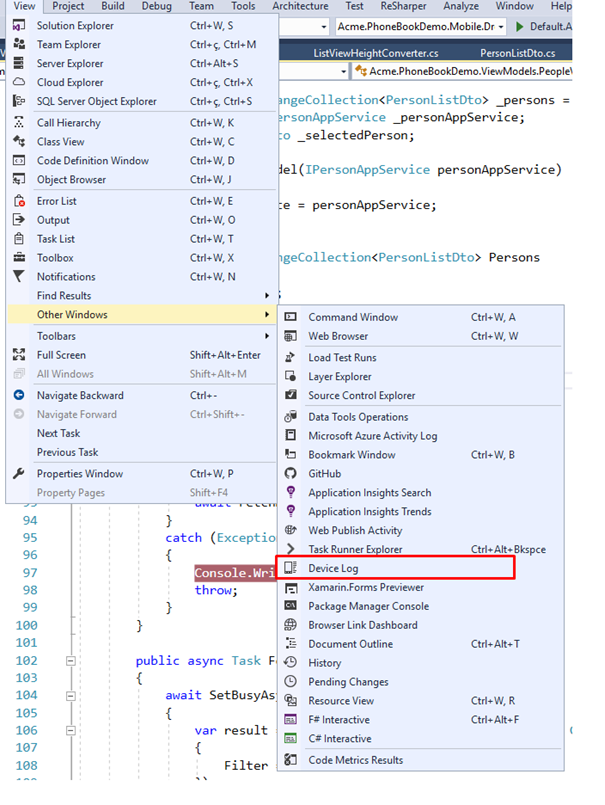Click the Solution Explorer icon
Image resolution: width=605 pixels, height=805 pixels.
[19, 25]
